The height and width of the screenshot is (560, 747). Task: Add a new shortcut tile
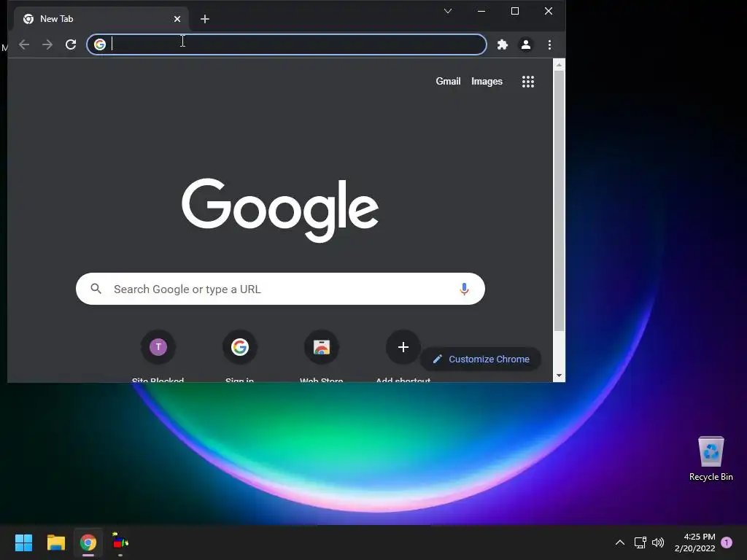pos(403,356)
